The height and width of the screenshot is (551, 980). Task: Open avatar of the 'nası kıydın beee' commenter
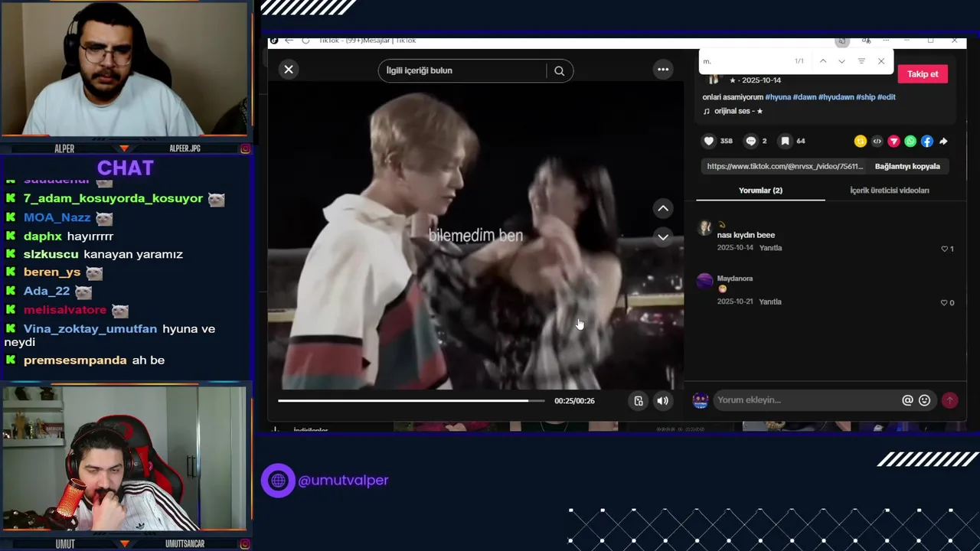704,228
